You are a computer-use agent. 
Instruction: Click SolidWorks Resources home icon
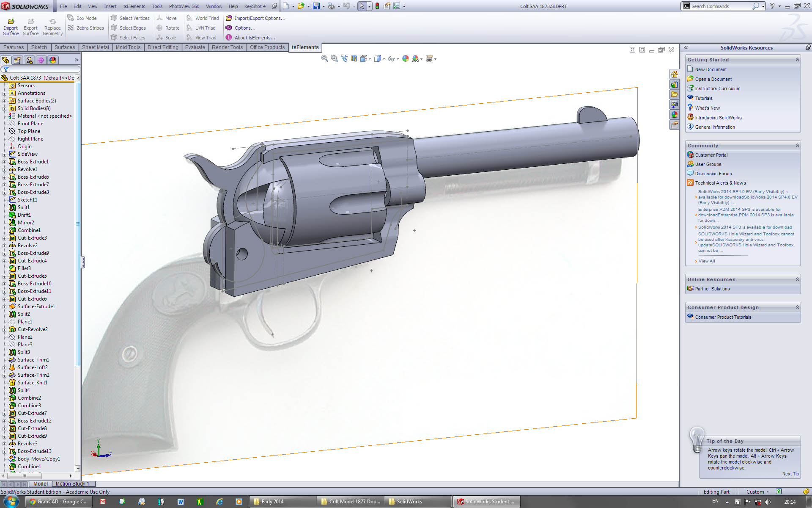coord(675,74)
